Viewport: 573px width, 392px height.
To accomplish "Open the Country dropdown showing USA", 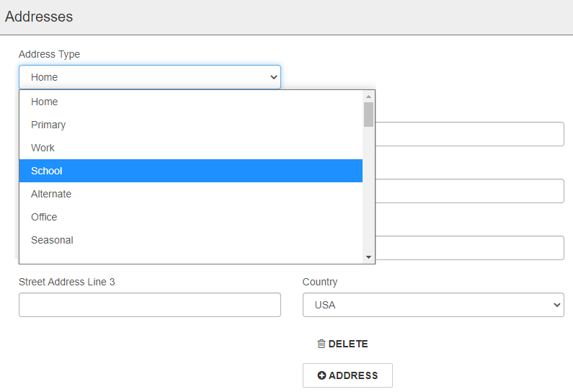I will coord(432,305).
